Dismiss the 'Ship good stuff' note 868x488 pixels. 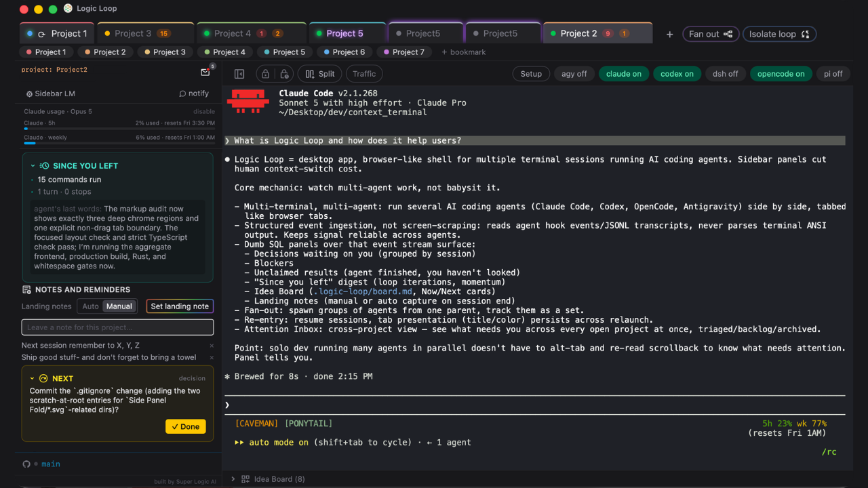(212, 358)
